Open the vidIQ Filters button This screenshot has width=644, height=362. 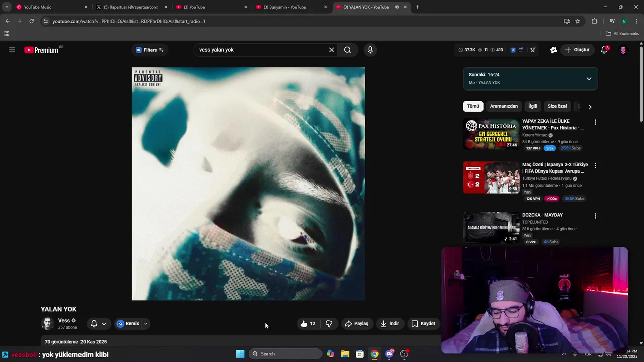(x=149, y=50)
